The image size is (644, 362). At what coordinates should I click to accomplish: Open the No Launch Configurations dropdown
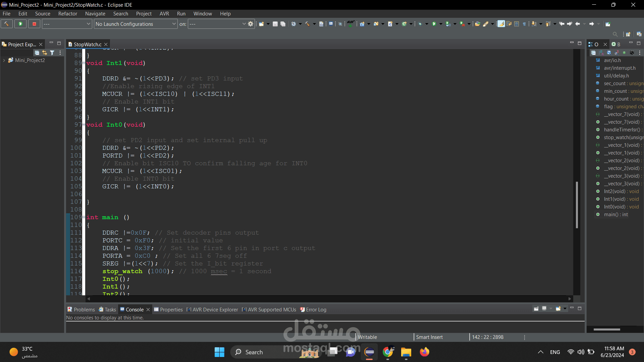pyautogui.click(x=136, y=24)
